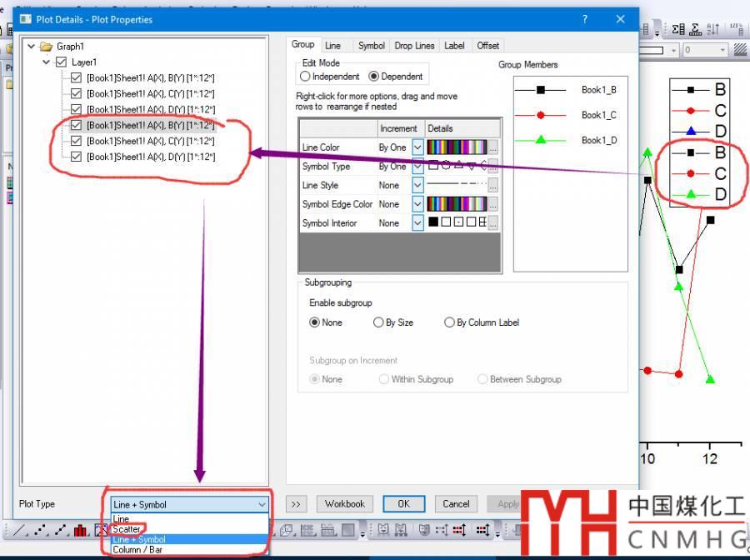
Task: Uncheck the Layer1 checkbox
Action: point(61,62)
